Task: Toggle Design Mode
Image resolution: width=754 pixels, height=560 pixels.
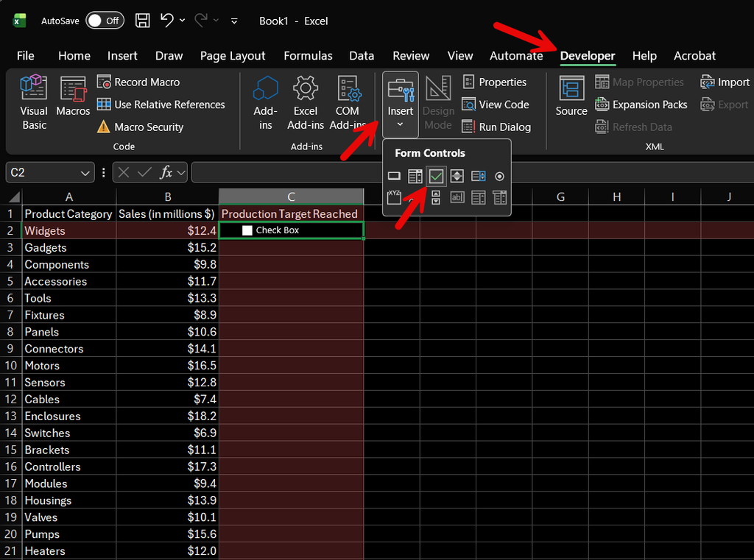Action: (438, 102)
